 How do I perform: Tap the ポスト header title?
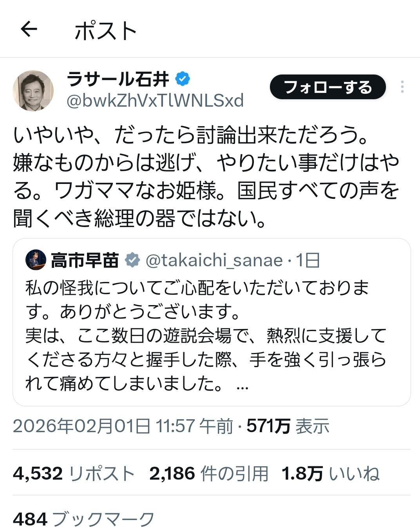(x=105, y=31)
